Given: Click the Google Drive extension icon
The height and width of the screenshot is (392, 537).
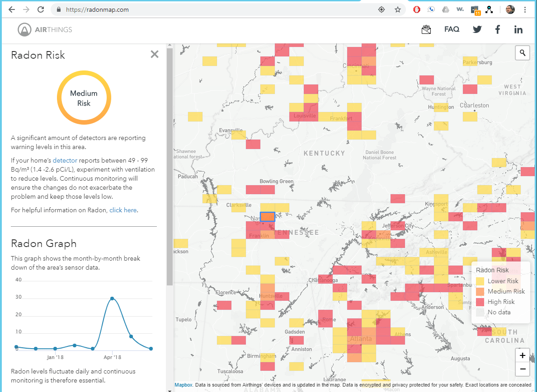Looking at the screenshot, I should (445, 9).
